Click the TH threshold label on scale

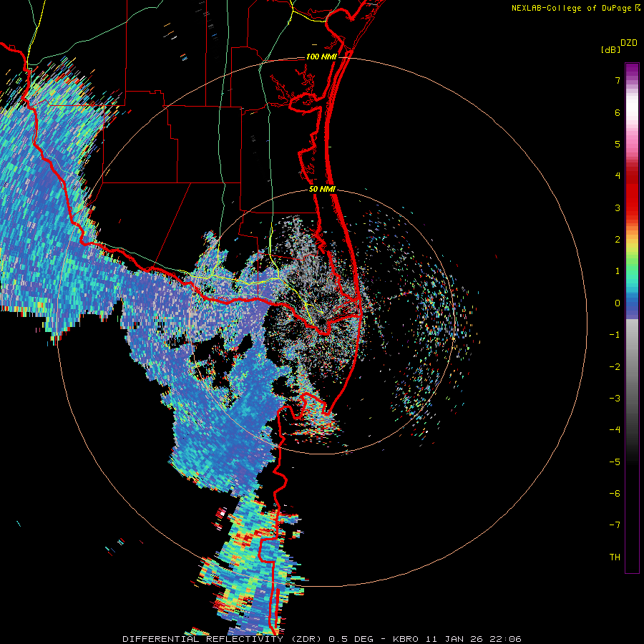click(615, 557)
